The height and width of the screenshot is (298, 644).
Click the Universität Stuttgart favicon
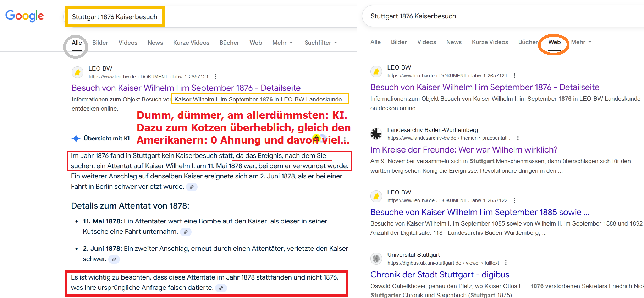point(376,259)
